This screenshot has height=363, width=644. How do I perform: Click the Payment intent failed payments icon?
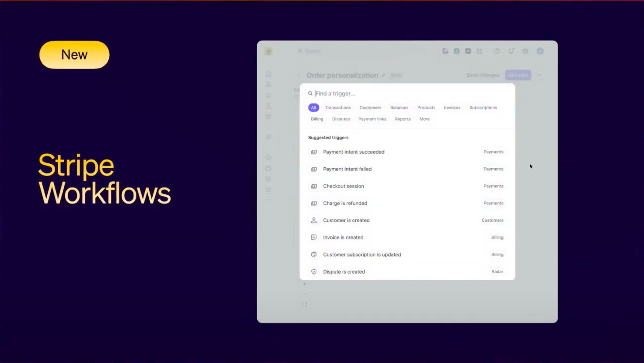click(x=314, y=169)
